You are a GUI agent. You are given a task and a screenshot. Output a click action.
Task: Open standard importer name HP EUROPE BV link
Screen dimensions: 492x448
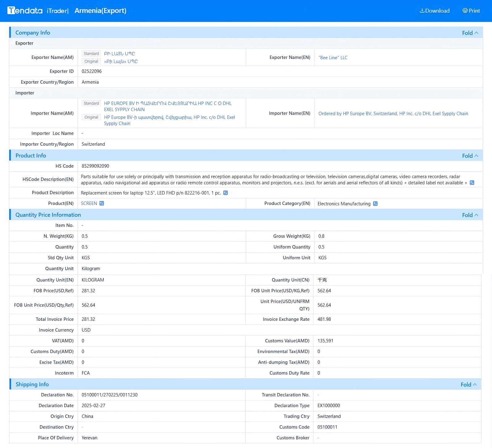(168, 107)
